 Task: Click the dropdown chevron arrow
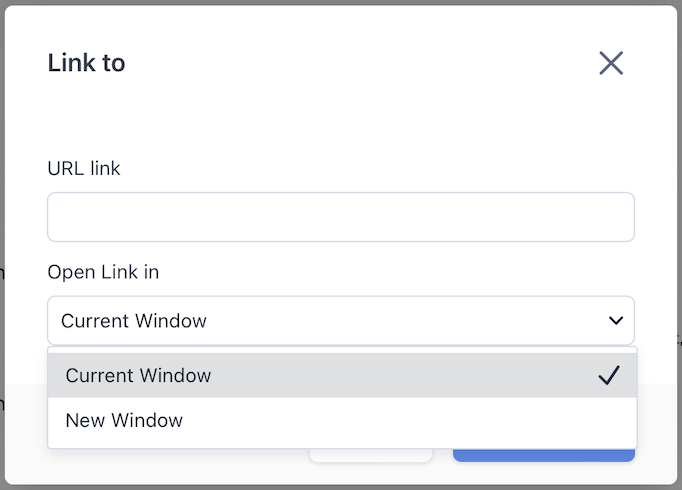pos(615,321)
